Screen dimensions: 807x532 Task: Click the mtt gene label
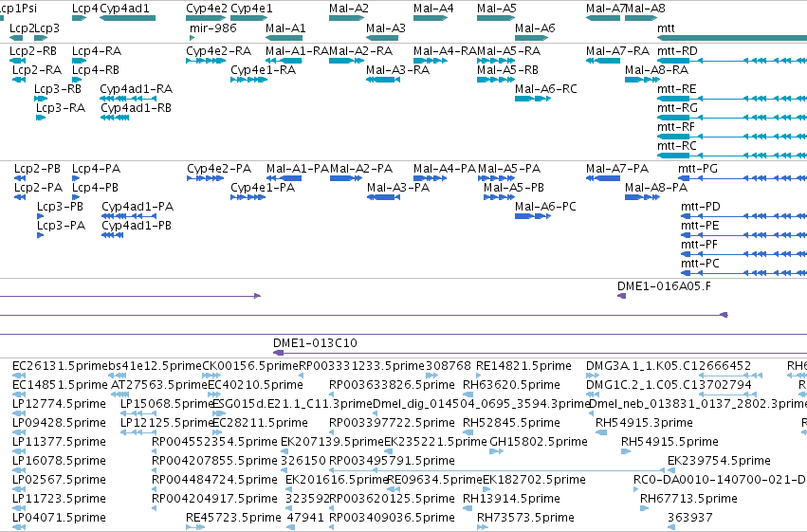666,28
